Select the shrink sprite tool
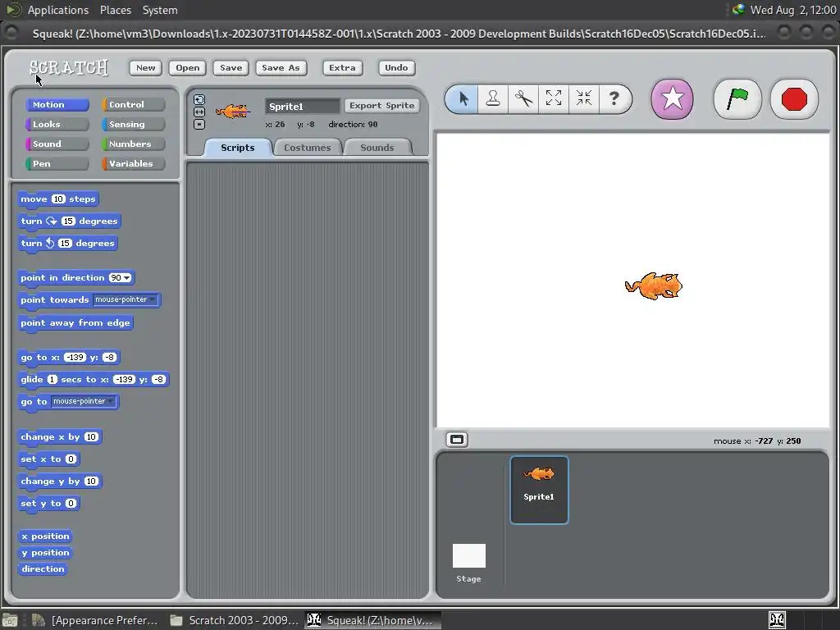840x630 pixels. tap(584, 98)
